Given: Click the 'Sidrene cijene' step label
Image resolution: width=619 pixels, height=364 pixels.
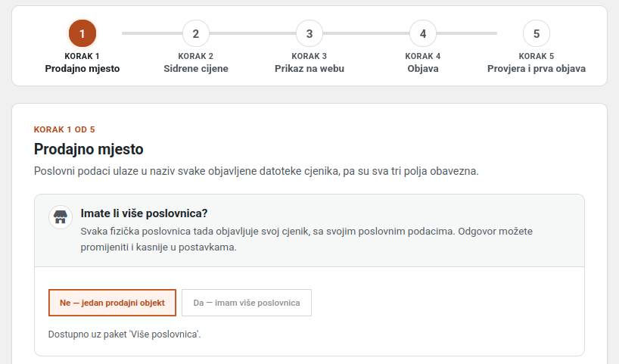Looking at the screenshot, I should pos(196,69).
